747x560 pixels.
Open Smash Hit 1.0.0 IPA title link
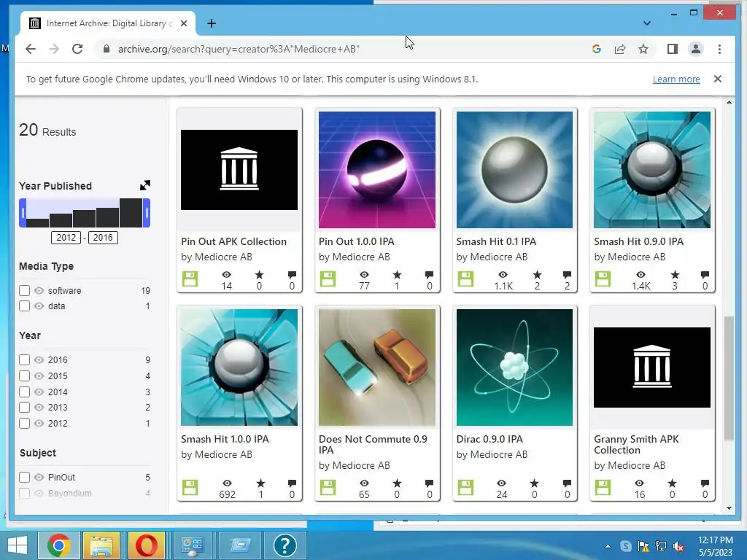coord(225,439)
